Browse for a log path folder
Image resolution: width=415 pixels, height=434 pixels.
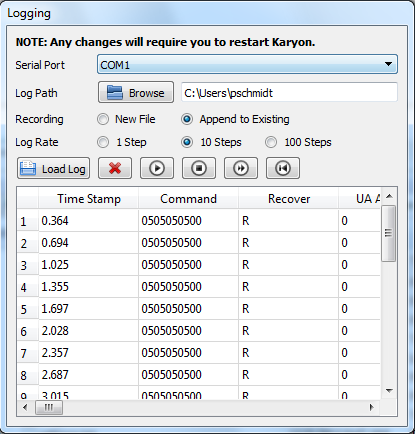pos(136,92)
